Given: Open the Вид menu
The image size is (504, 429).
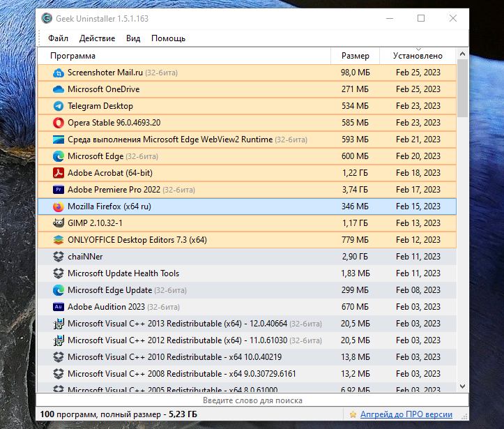Looking at the screenshot, I should tap(133, 38).
